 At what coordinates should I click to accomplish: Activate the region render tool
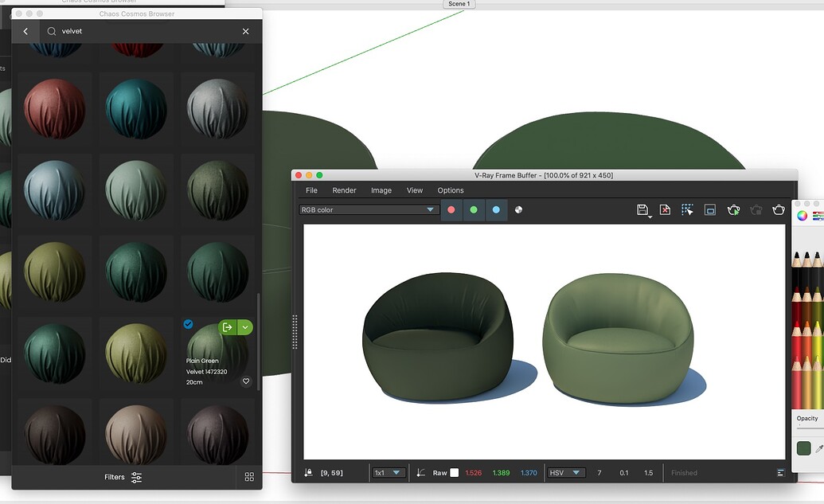point(686,209)
